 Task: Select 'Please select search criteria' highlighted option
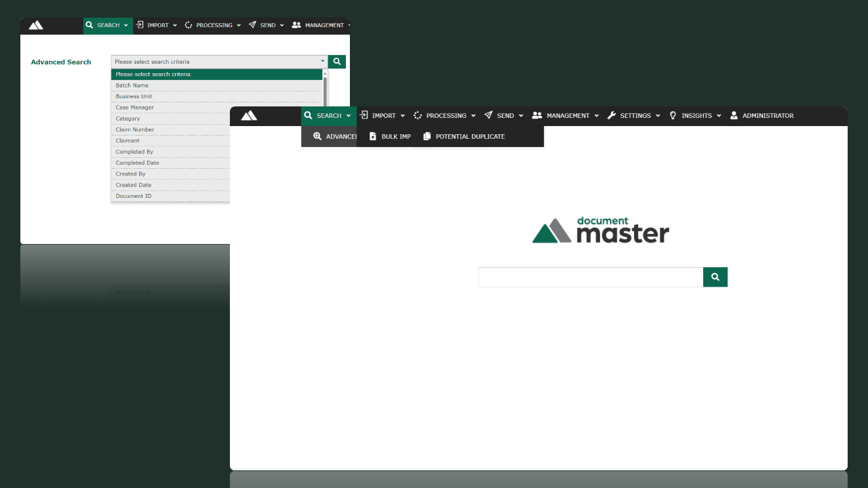(x=217, y=75)
